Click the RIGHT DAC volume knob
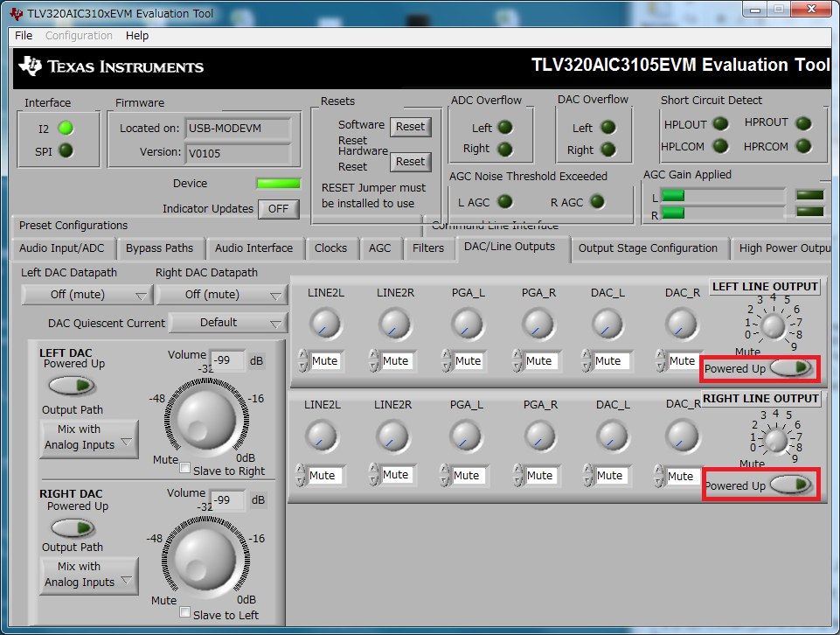This screenshot has width=840, height=635. (205, 558)
